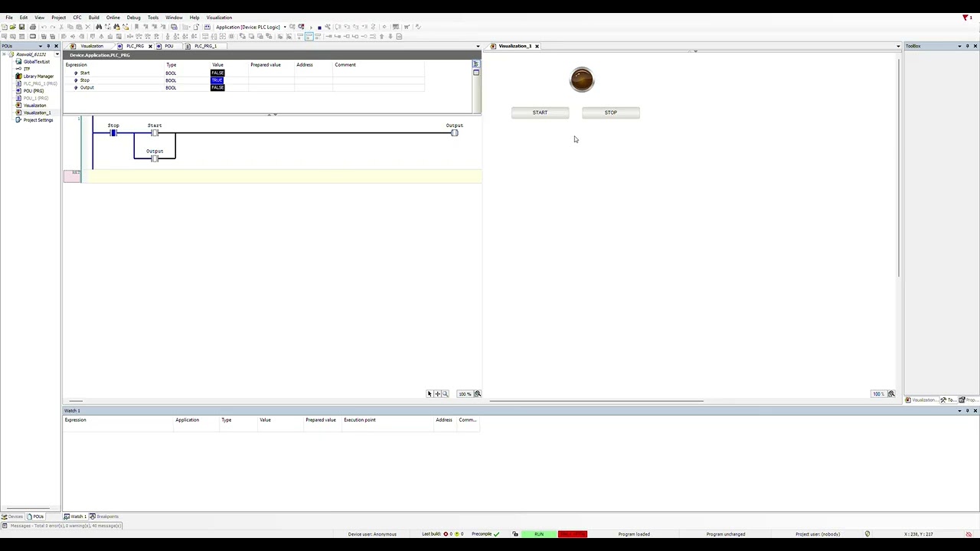Image resolution: width=980 pixels, height=551 pixels.
Task: Select GlobalTextList in the POUs tree
Action: (36, 62)
